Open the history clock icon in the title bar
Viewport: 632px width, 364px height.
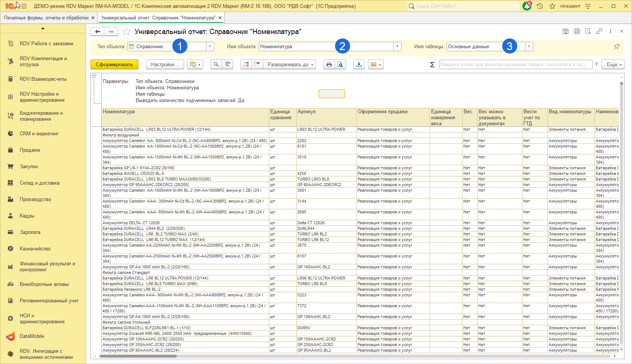point(540,6)
